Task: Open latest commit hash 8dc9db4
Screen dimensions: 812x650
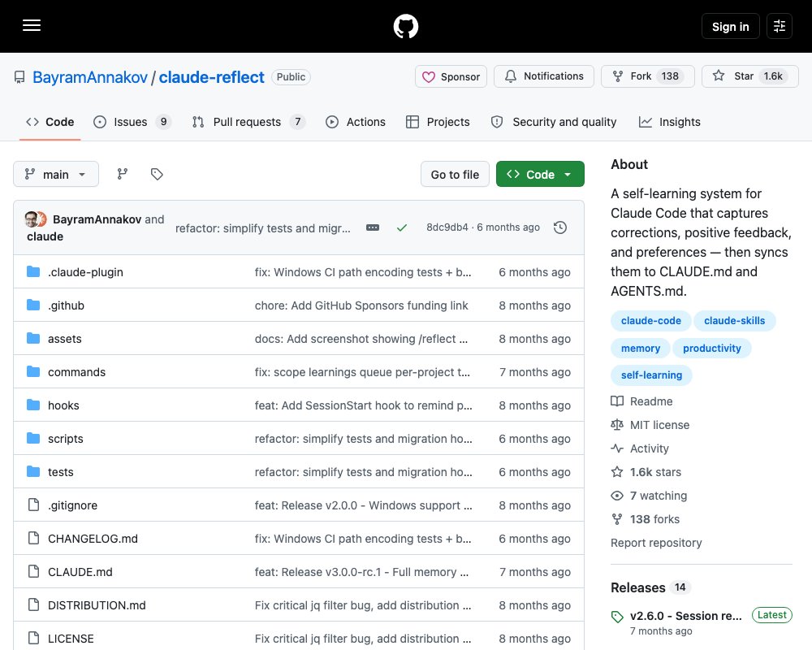Action: click(447, 227)
